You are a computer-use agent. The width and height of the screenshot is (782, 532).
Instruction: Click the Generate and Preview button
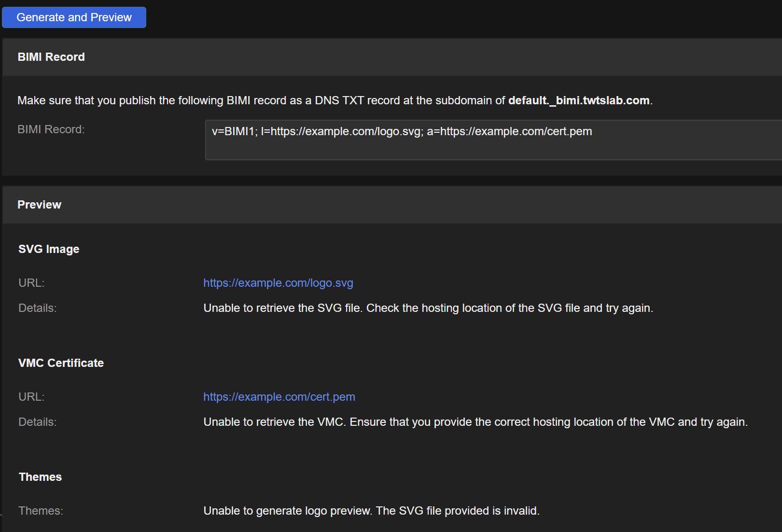[74, 17]
